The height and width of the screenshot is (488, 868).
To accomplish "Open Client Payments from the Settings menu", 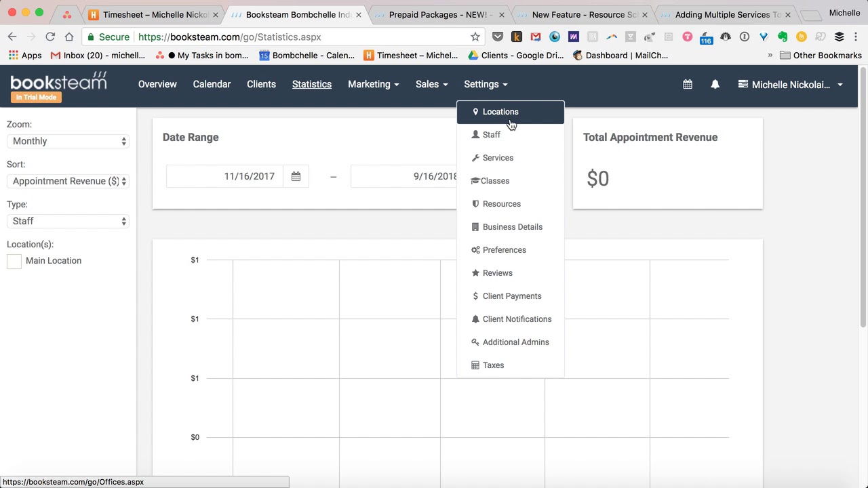I will [x=511, y=296].
